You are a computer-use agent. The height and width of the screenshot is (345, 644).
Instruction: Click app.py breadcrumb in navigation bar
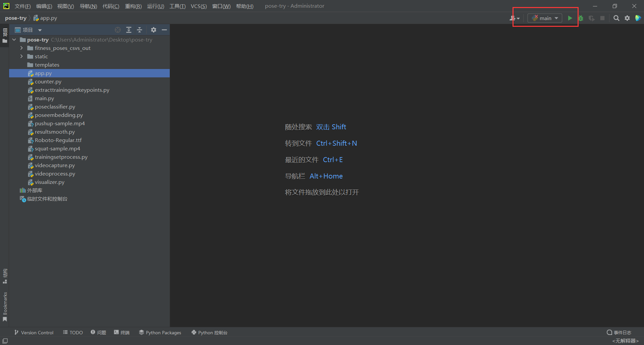tap(45, 18)
